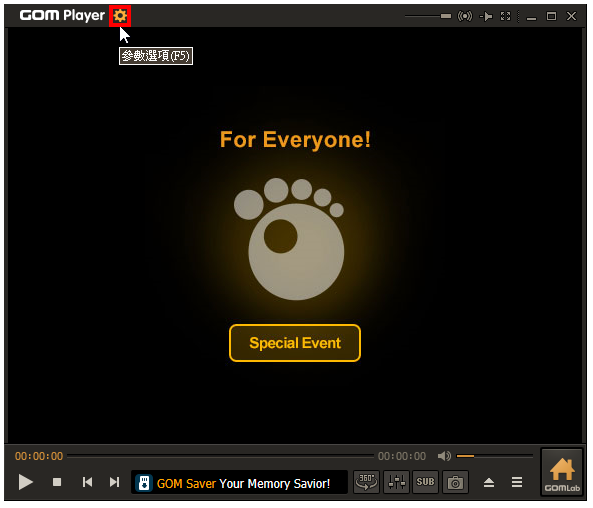Open the control panel equalizer icon
Viewport: 593px width, 508px height.
coord(396,482)
